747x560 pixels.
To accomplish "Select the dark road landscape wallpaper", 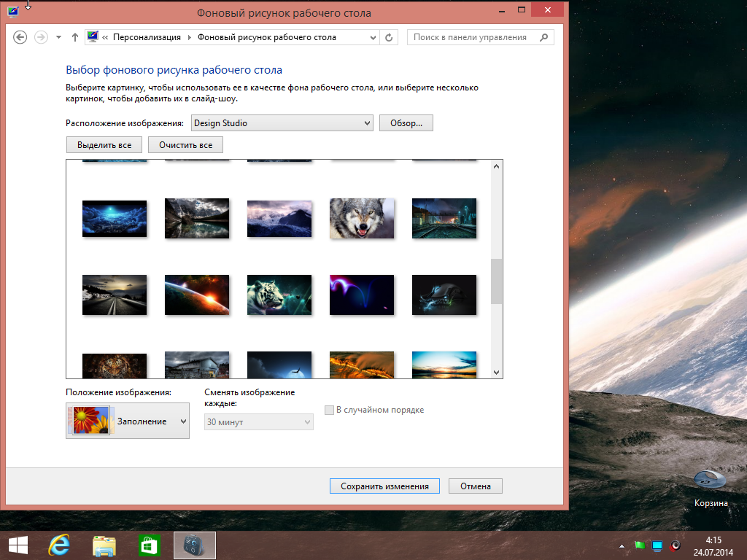I will (x=115, y=295).
